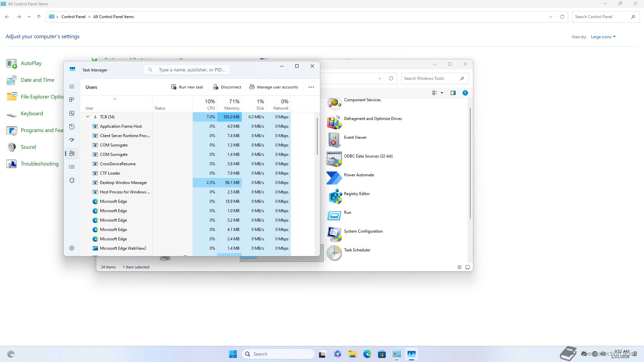644x362 pixels.
Task: Click the Task Manager search field
Action: tap(191, 70)
